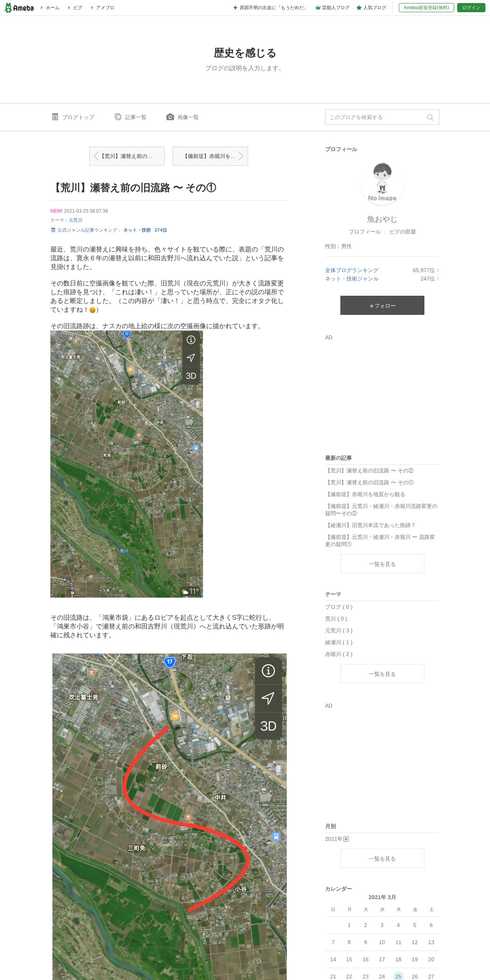
Task: Open recent article 瀬替え前の旧流路 その②
Action: (x=369, y=471)
